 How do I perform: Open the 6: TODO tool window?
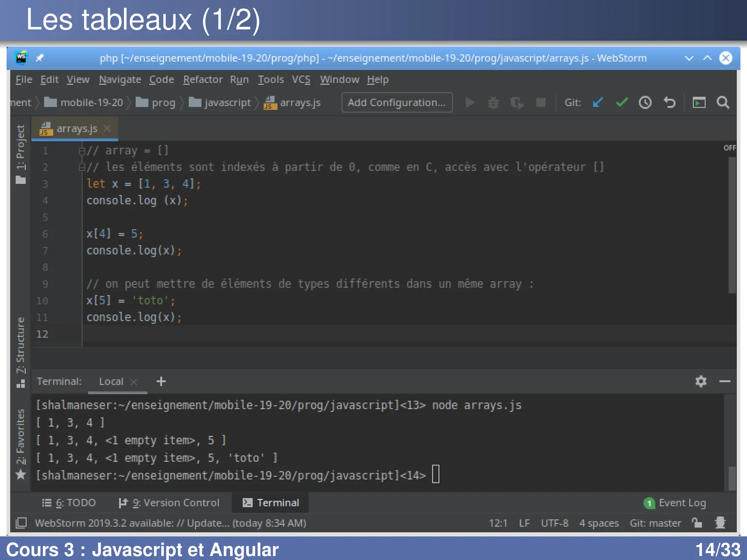(69, 503)
